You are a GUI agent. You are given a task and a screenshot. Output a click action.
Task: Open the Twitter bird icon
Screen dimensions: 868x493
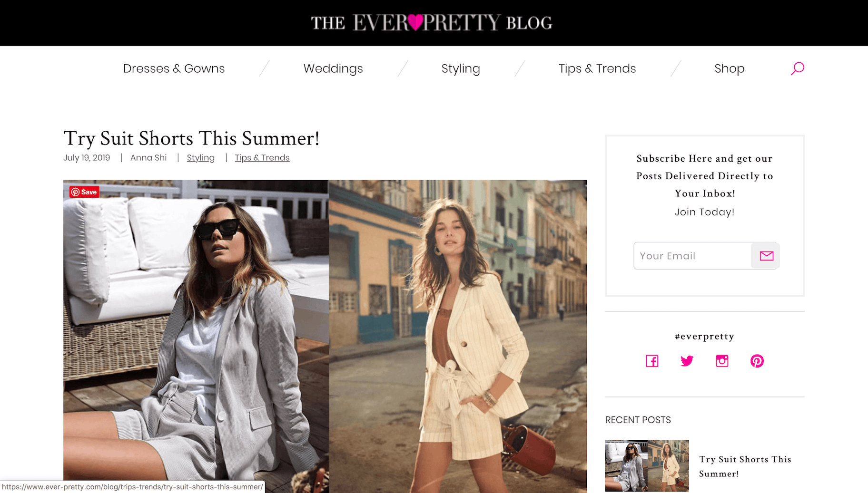click(x=687, y=361)
